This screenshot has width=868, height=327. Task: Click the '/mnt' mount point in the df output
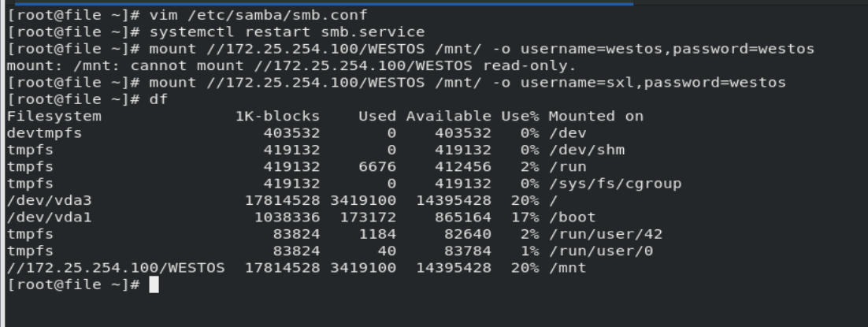point(567,268)
